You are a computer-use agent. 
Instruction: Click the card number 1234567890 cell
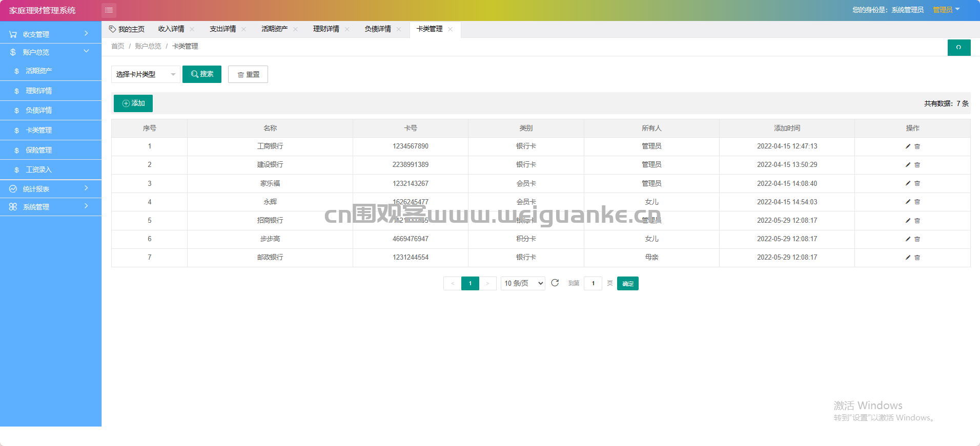[x=411, y=146]
